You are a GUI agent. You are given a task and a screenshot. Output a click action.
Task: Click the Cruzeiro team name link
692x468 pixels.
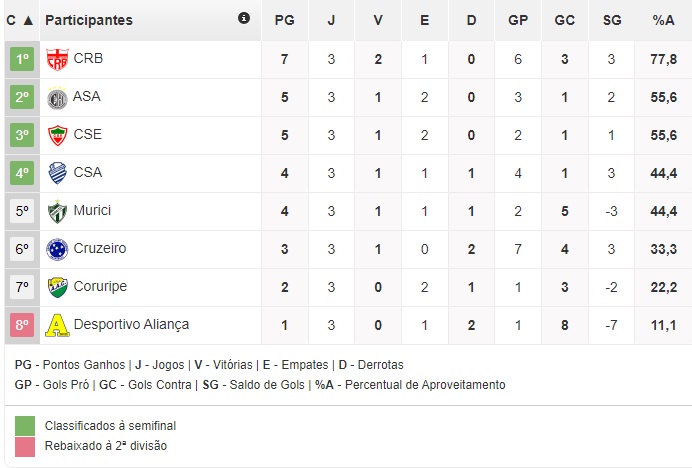point(100,249)
